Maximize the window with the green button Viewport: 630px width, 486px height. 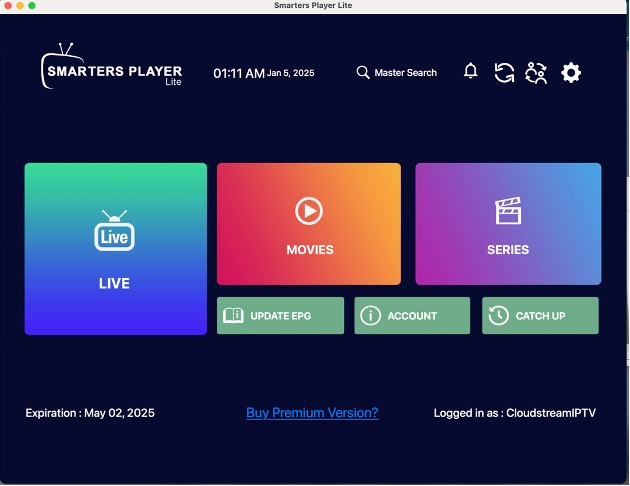tap(32, 5)
